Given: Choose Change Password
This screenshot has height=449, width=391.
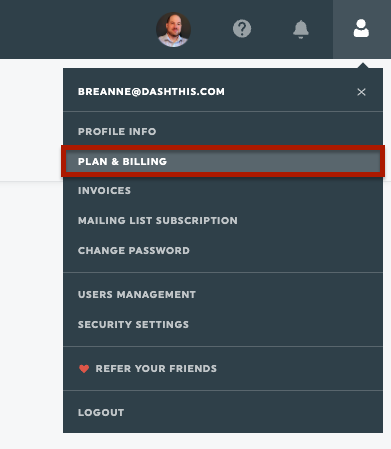Looking at the screenshot, I should point(134,250).
